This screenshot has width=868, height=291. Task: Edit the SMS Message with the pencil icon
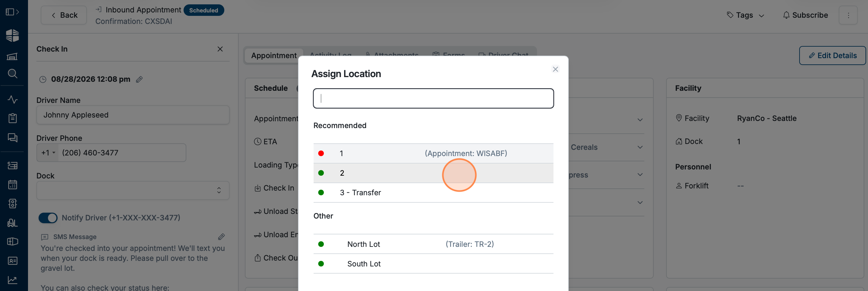tap(222, 237)
